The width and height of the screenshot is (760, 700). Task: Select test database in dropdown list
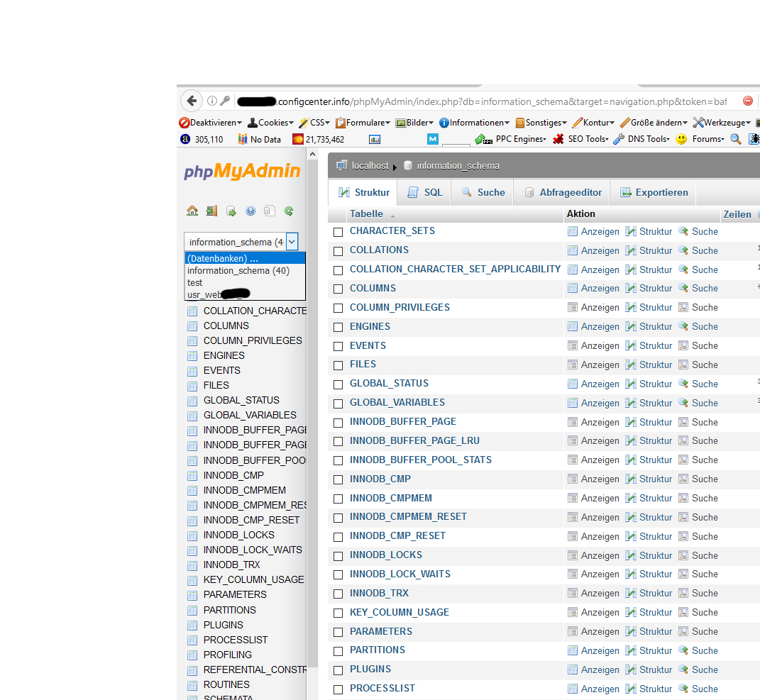click(x=246, y=282)
